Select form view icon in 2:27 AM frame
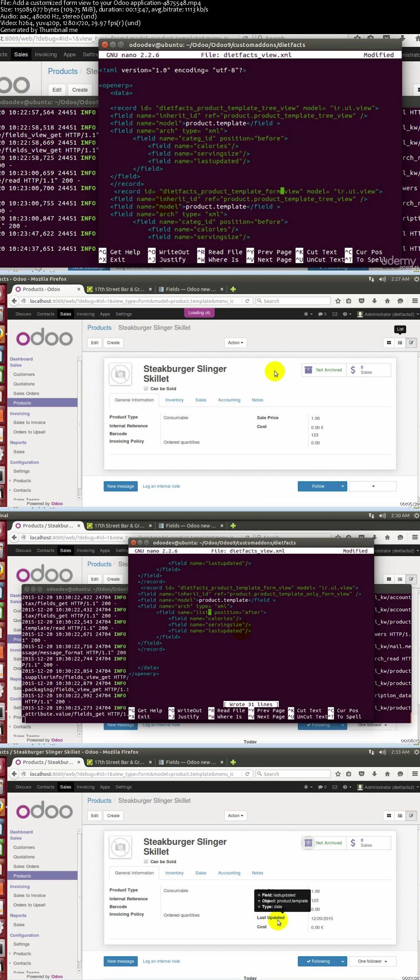 pyautogui.click(x=411, y=342)
